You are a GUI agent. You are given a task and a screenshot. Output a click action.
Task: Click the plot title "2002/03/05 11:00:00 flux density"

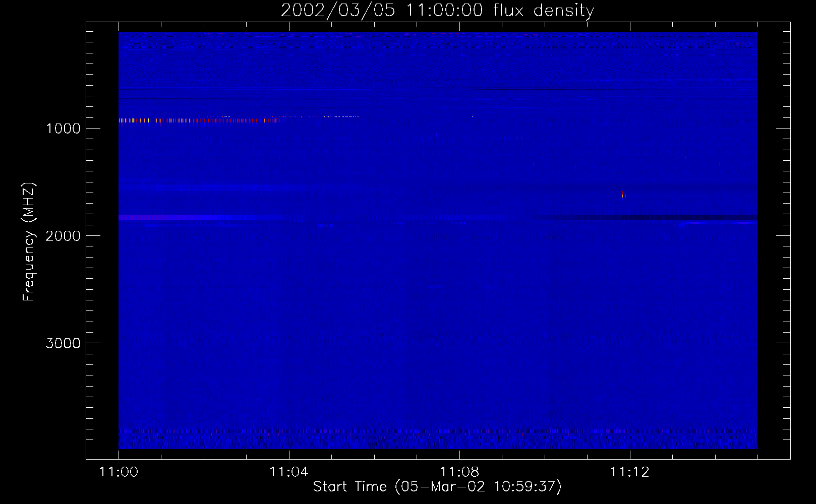(437, 11)
